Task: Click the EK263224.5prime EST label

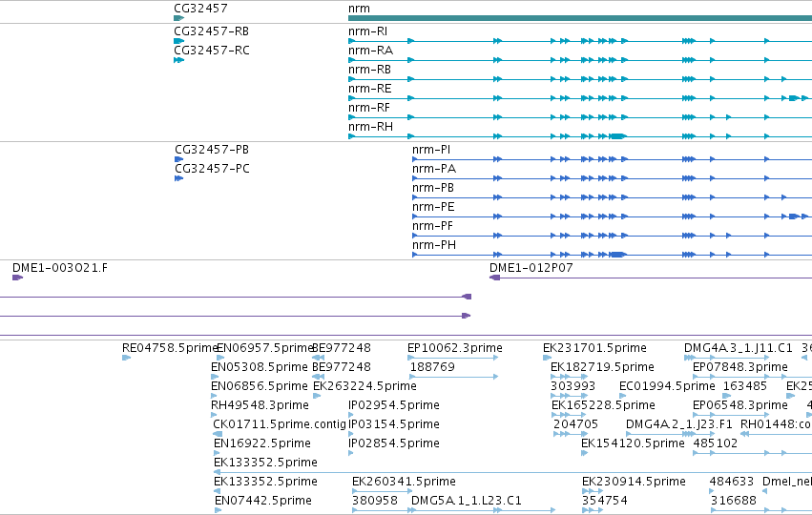Action: [364, 386]
